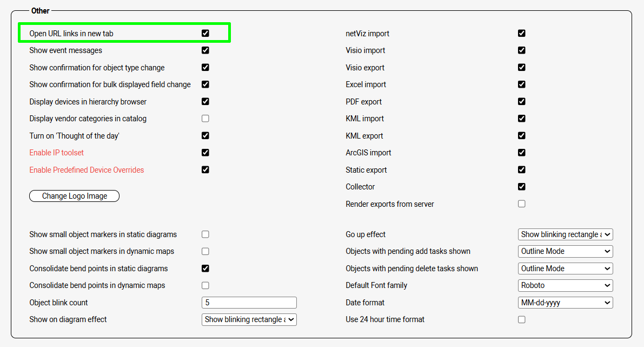
Task: Open Objects with pending add tasks dropdown
Action: click(565, 251)
